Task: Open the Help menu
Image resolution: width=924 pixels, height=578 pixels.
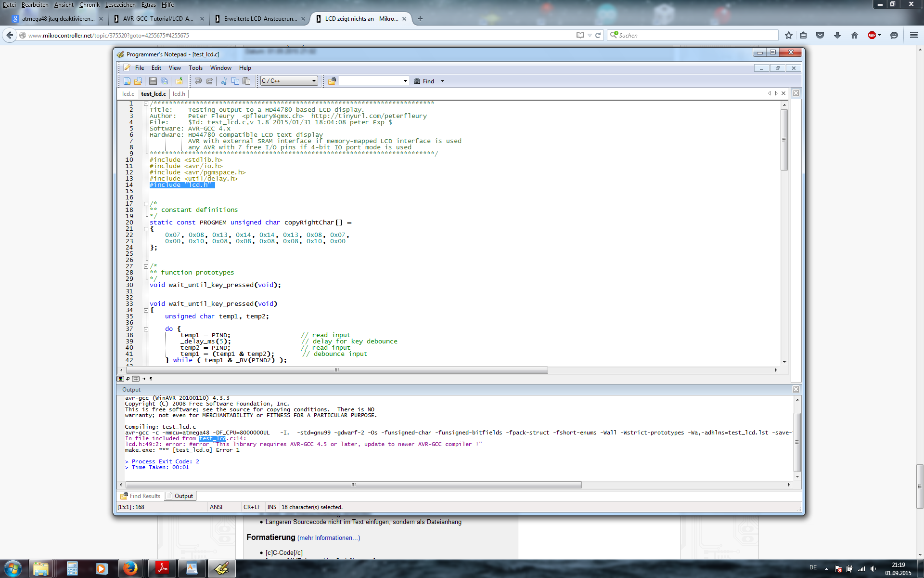Action: (245, 68)
